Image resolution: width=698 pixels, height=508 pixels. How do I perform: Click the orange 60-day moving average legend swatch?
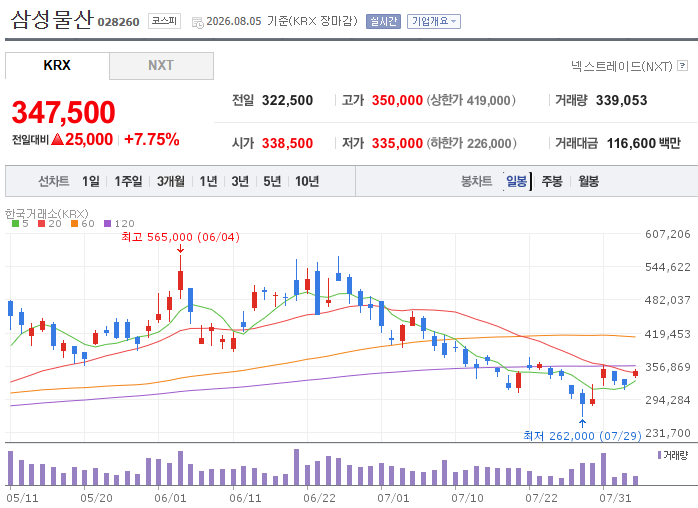pos(74,224)
